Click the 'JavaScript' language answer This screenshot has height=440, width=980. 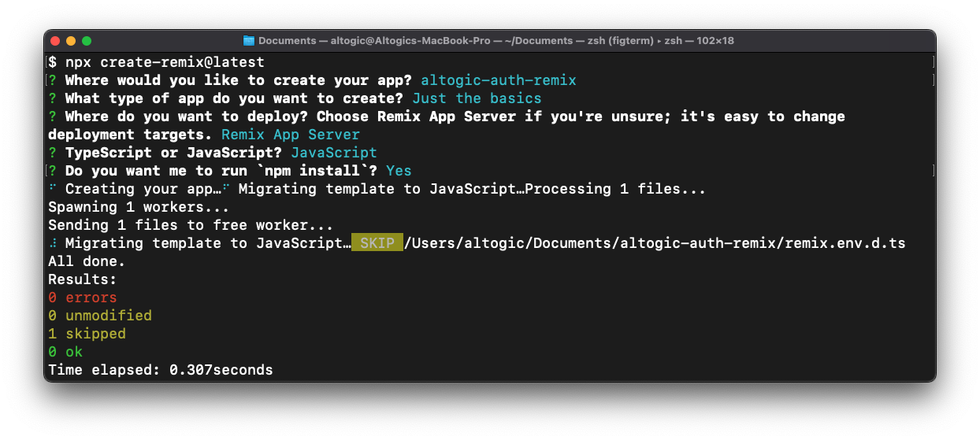coord(334,153)
